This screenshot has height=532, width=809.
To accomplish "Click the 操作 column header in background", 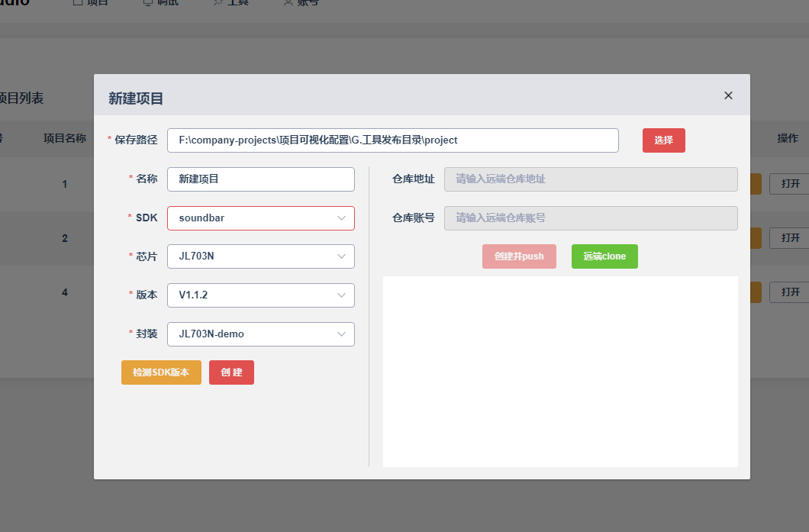I will 788,138.
